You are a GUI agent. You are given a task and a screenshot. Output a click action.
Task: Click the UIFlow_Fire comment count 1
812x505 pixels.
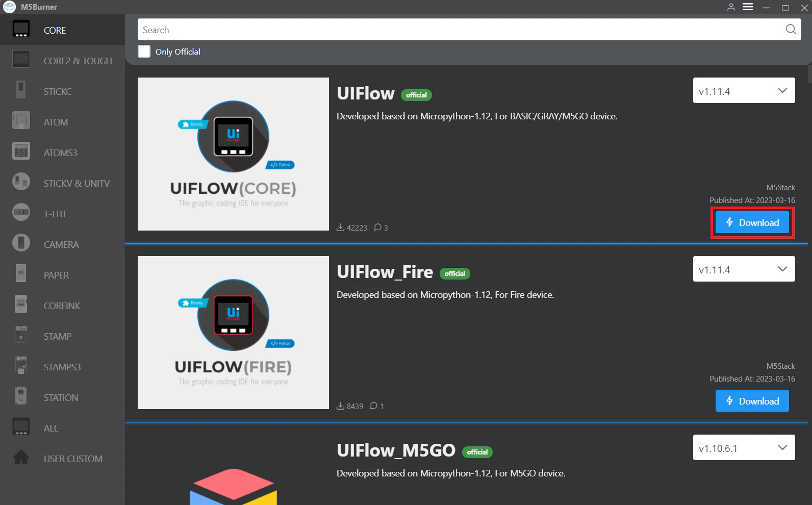tap(382, 407)
